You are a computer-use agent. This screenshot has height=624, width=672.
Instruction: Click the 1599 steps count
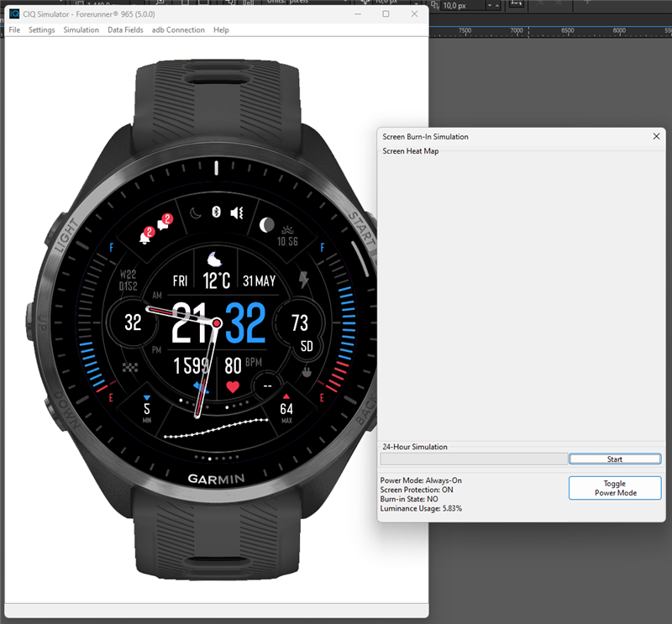coord(192,365)
